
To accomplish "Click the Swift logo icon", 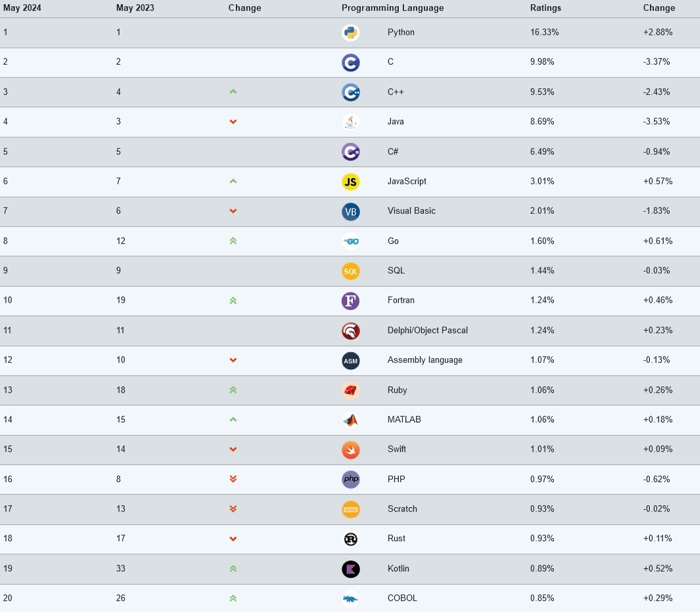I will (x=350, y=450).
